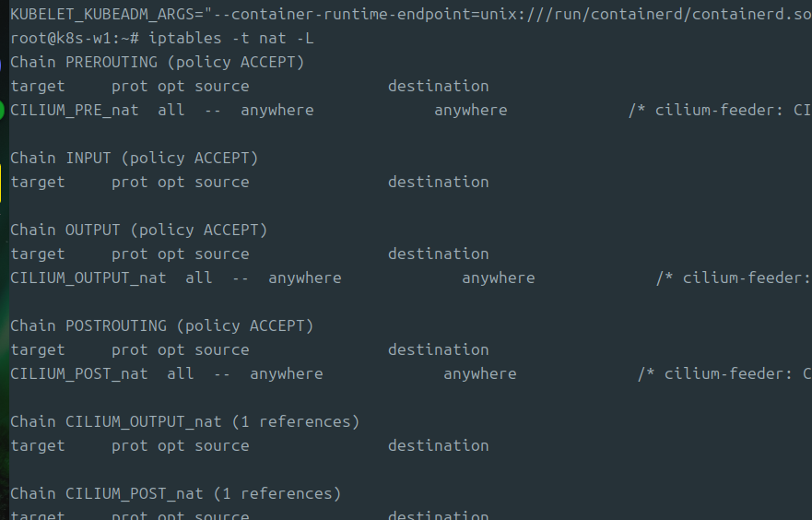Click the cilium-feeder comment on CILIUM_OUTPUT_nat row
The width and height of the screenshot is (812, 520).
click(x=734, y=278)
